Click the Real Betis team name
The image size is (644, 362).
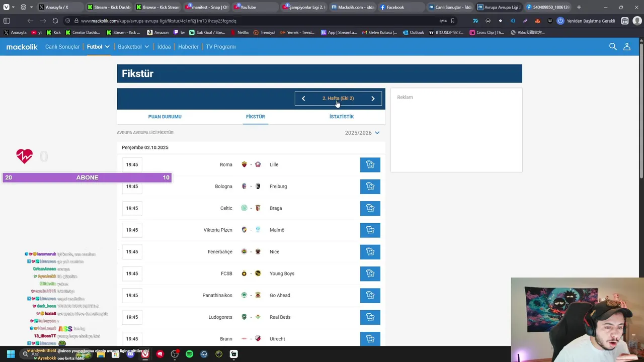[280, 317]
